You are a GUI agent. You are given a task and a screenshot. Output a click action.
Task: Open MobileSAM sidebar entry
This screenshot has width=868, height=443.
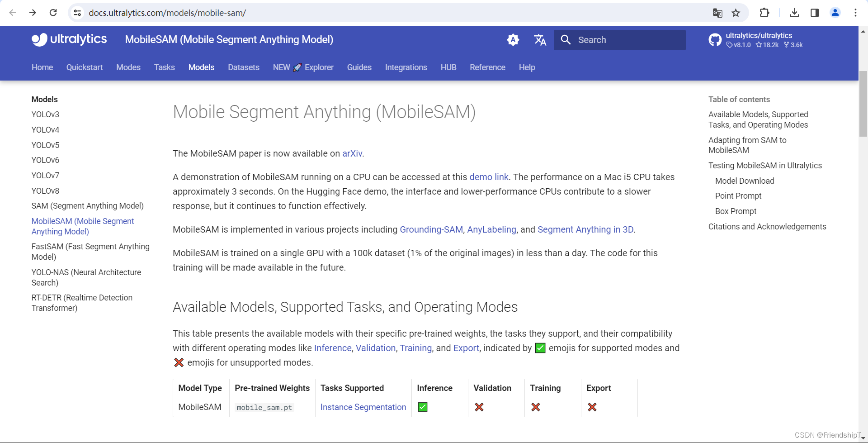tap(83, 226)
